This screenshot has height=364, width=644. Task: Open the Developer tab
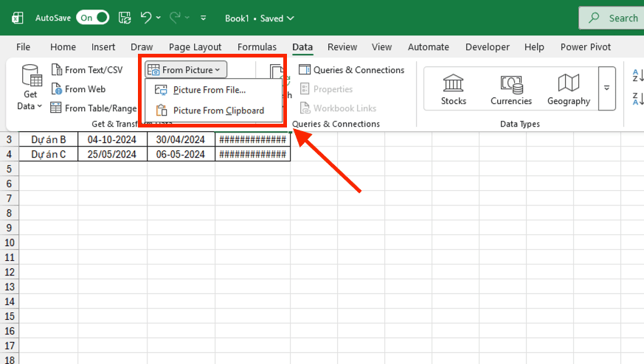(488, 46)
